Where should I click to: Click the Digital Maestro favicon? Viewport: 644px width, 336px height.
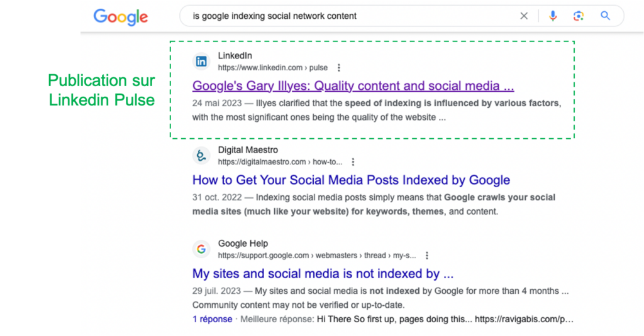pos(201,156)
